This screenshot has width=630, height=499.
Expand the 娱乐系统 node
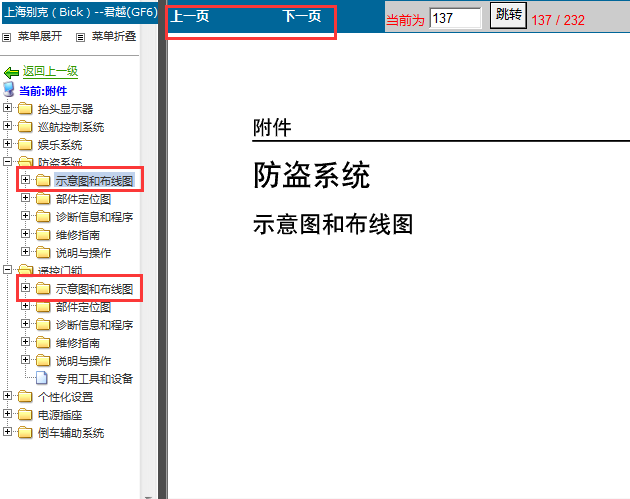coord(7,143)
